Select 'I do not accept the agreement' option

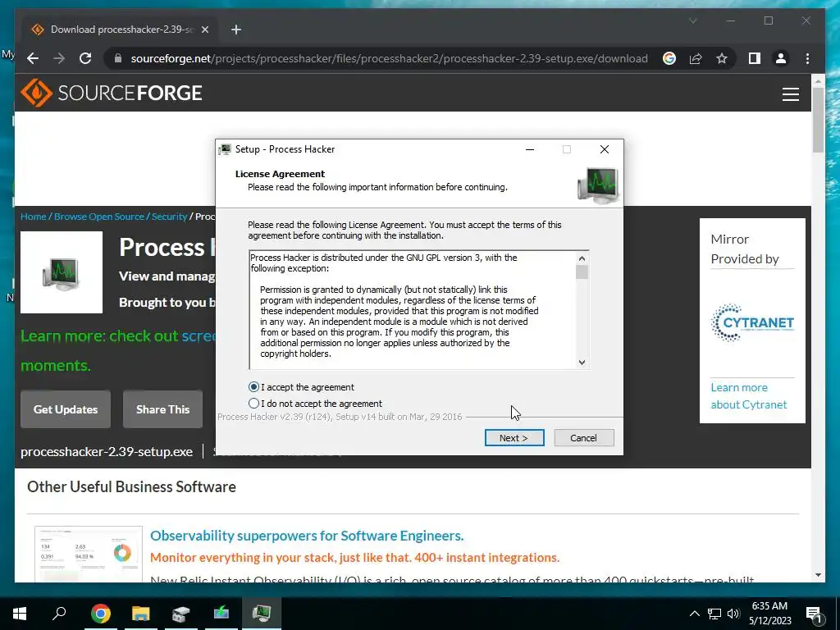pyautogui.click(x=253, y=404)
